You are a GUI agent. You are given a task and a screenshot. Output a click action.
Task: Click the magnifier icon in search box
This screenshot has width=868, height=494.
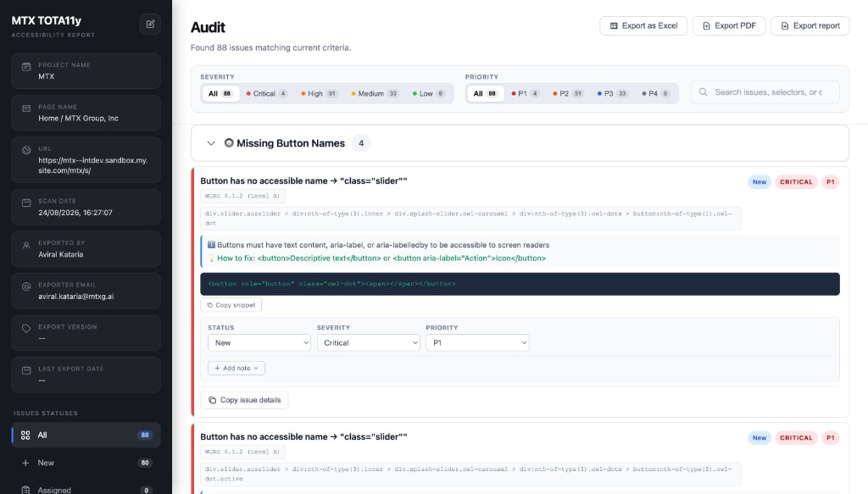pyautogui.click(x=703, y=92)
